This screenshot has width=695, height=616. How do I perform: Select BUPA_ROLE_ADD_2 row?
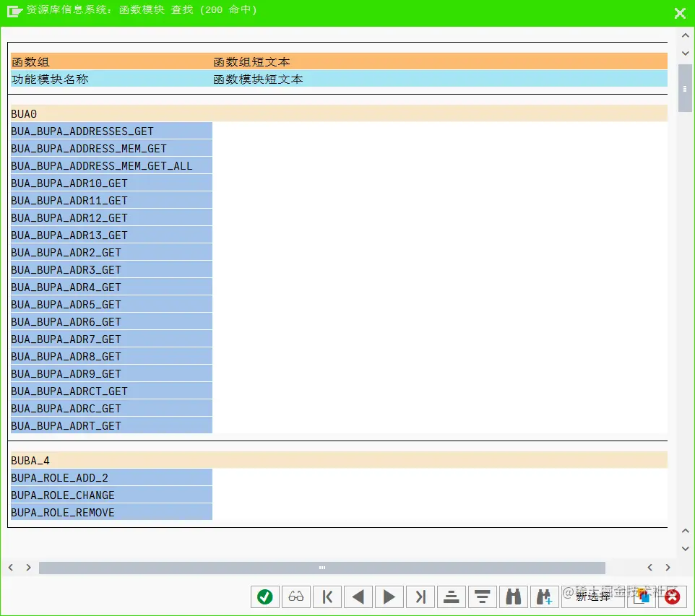pyautogui.click(x=111, y=478)
